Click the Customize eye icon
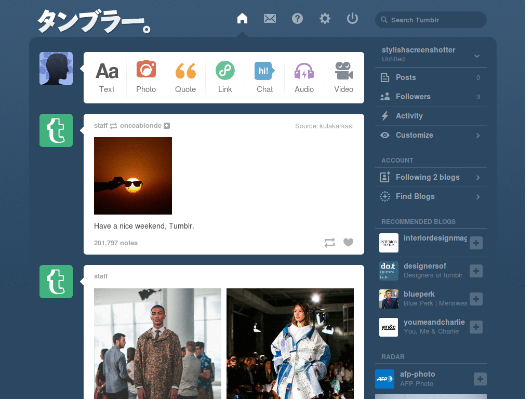Image resolution: width=532 pixels, height=399 pixels. point(385,135)
